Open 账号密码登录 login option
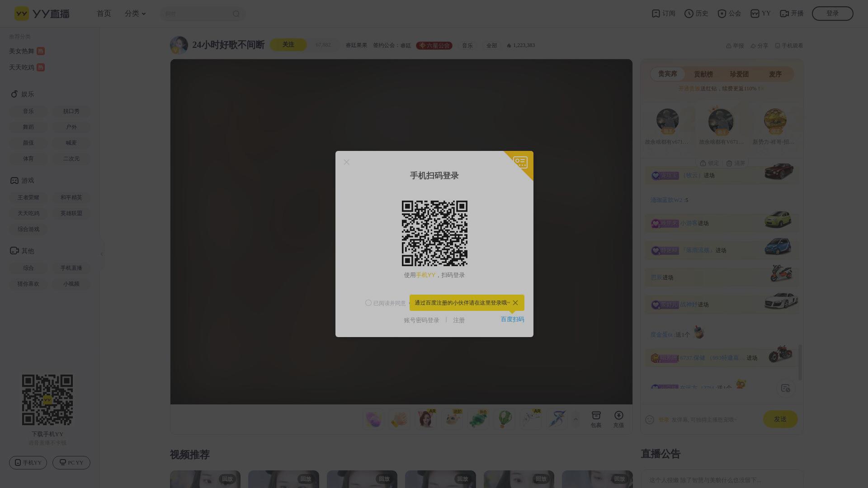 [x=421, y=320]
